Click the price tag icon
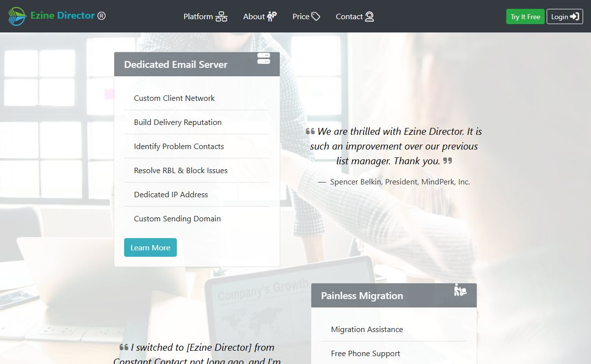 point(316,17)
